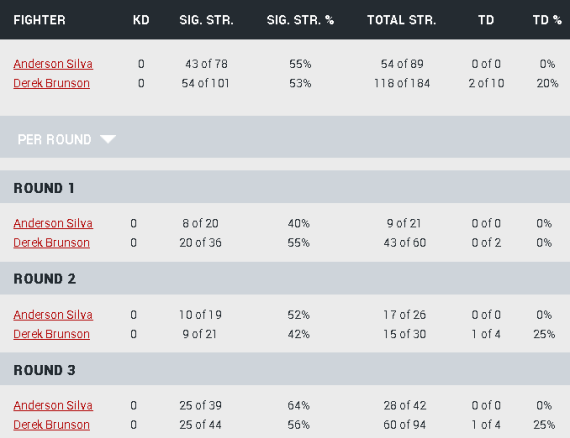This screenshot has width=570, height=438.
Task: Click the SIG. STR. column header
Action: pyautogui.click(x=206, y=20)
